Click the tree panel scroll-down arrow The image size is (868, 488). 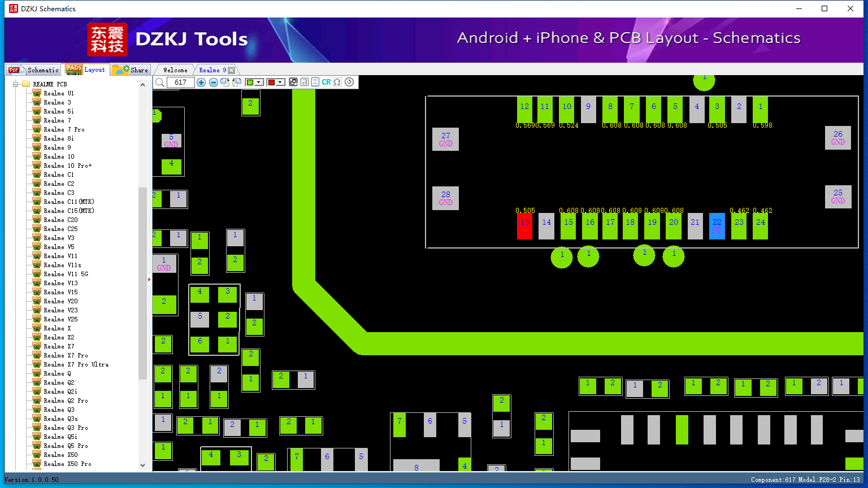(142, 465)
